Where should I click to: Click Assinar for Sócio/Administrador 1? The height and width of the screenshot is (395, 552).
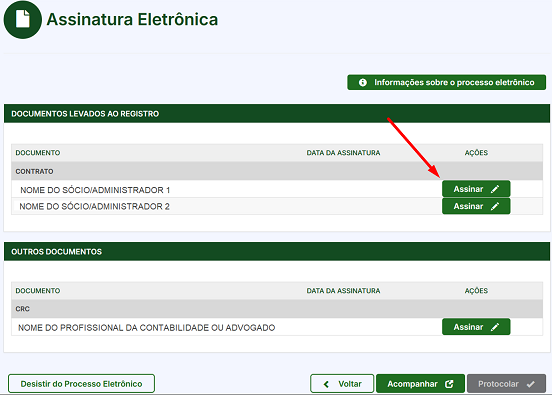pos(476,189)
